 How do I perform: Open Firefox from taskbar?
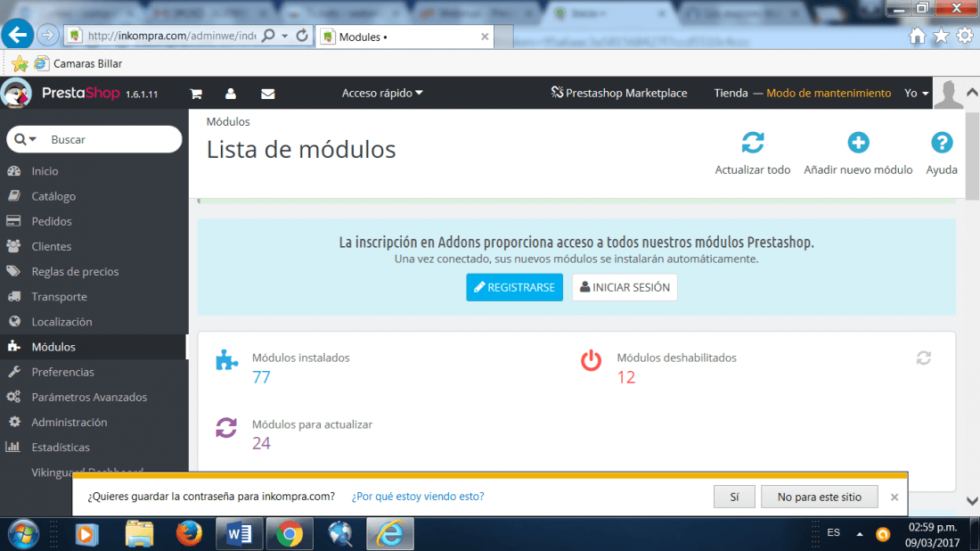pyautogui.click(x=189, y=534)
